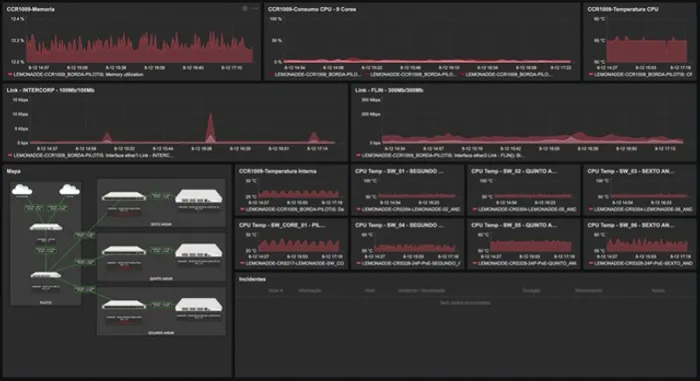The image size is (700, 381).
Task: Click the Incidente Severidade column header
Action: (421, 291)
